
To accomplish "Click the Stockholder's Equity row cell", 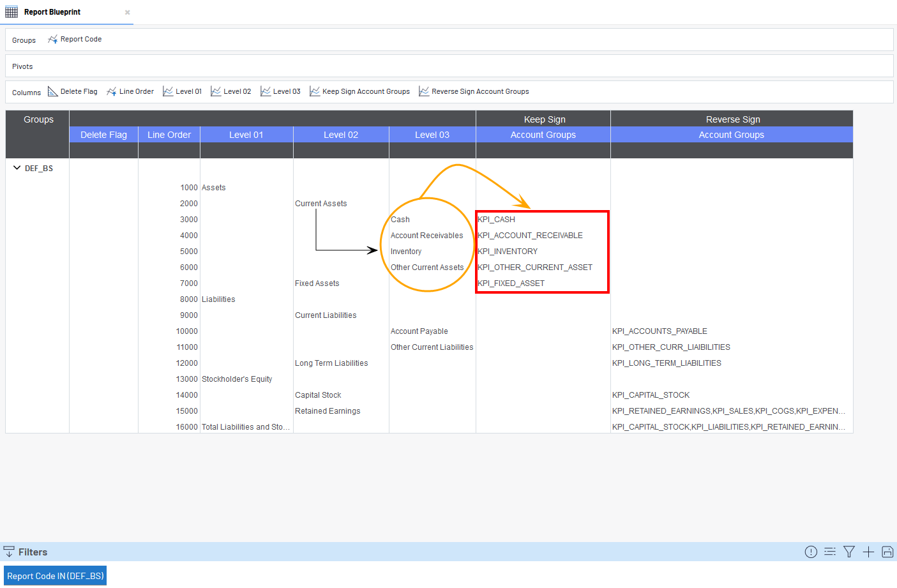I will point(237,379).
